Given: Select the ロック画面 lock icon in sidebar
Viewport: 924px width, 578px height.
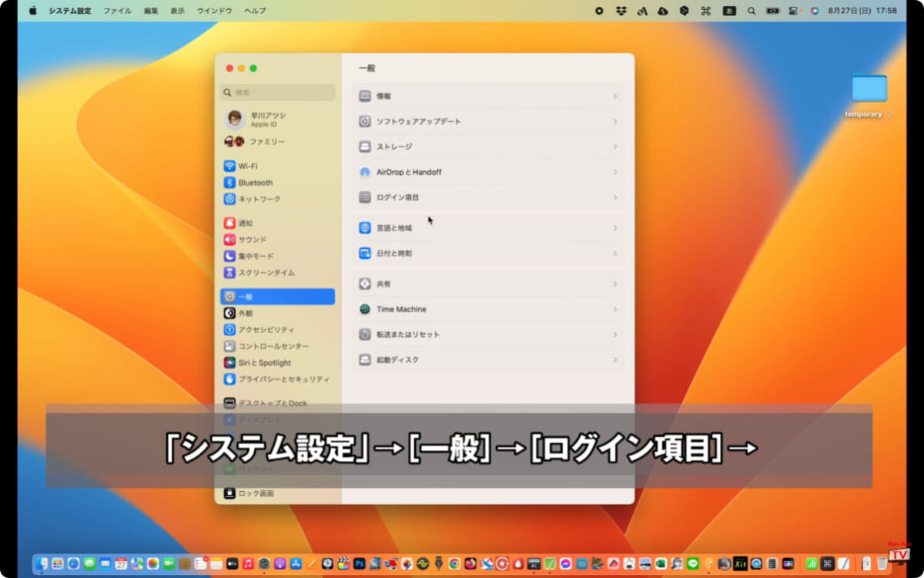Looking at the screenshot, I should [x=229, y=493].
